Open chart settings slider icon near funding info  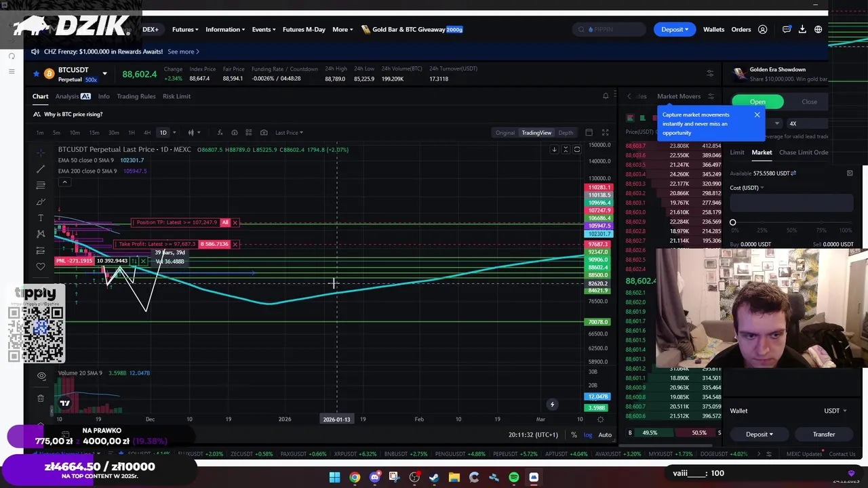710,73
